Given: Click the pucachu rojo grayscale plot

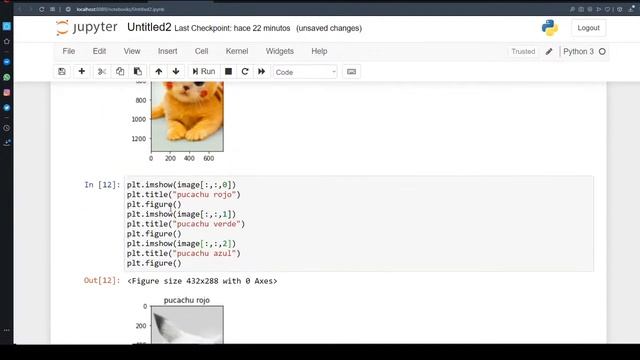Looking at the screenshot, I should 187,324.
